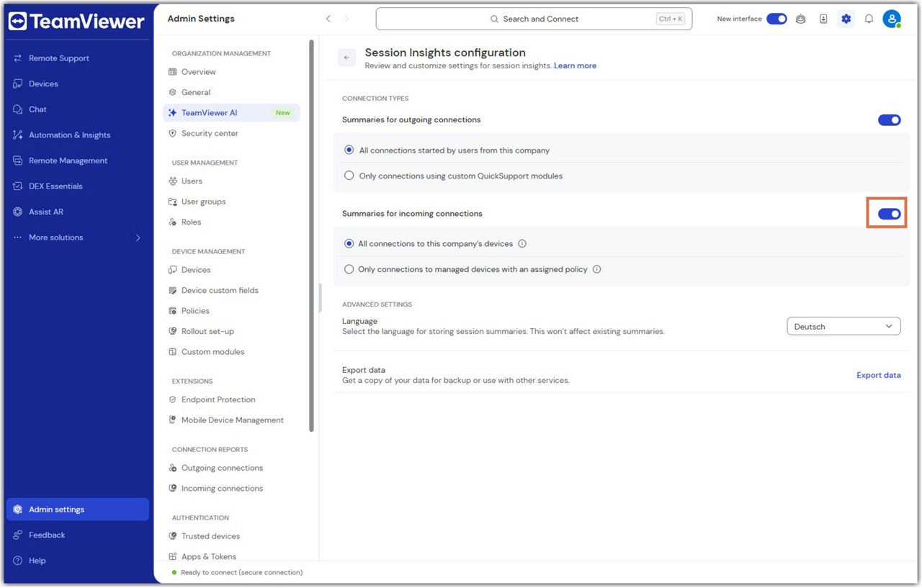Disable Summaries for incoming connections switch
922x588 pixels.
point(889,214)
